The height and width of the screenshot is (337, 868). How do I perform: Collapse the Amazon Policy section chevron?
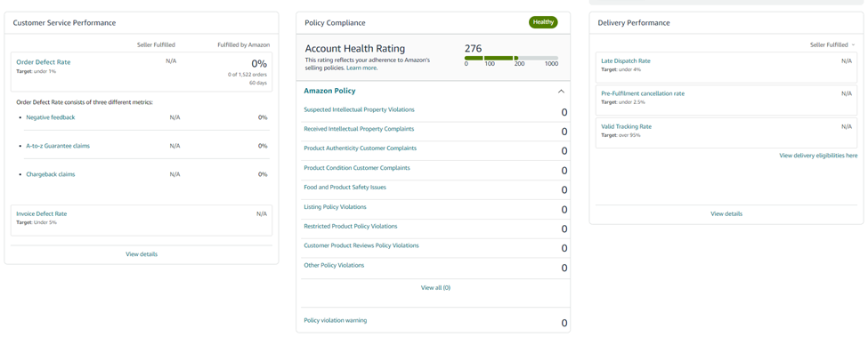point(561,92)
